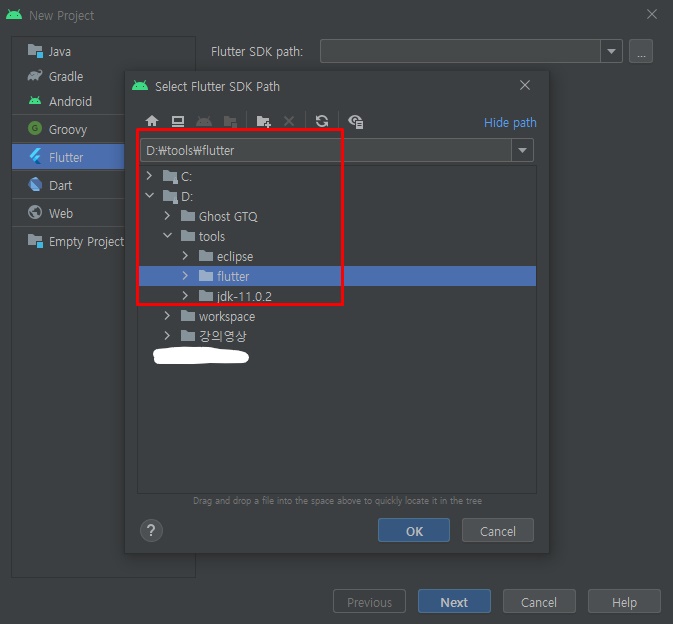Expand the eclipse folder

pos(185,256)
